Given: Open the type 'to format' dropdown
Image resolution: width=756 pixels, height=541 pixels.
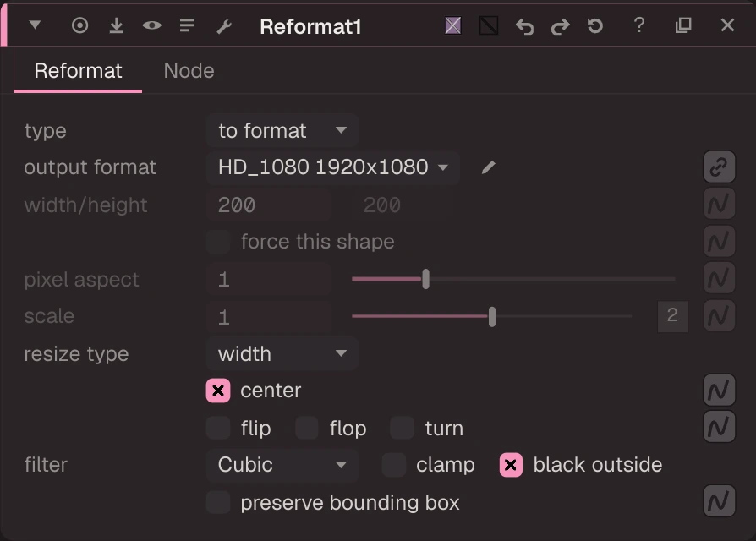Looking at the screenshot, I should pos(282,130).
